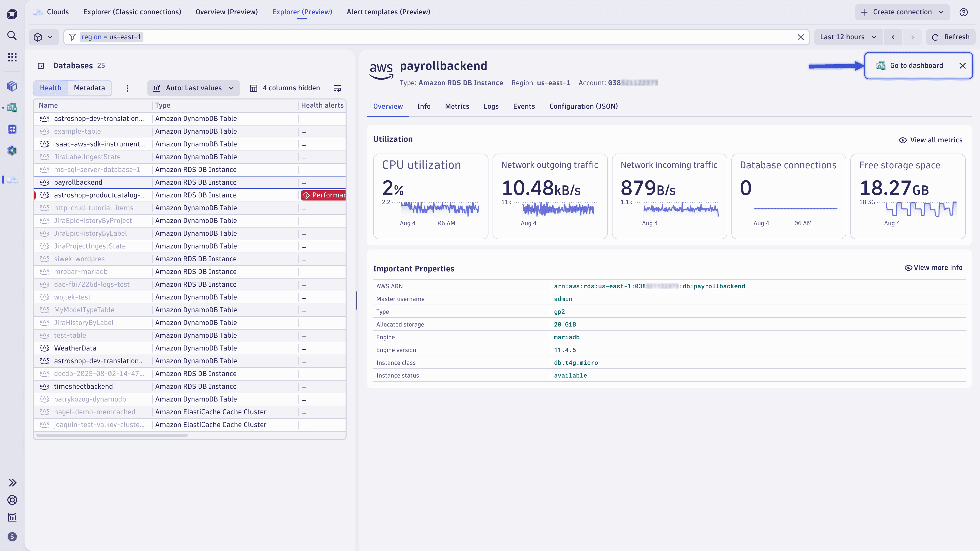Open the apps grid launcher icon
The image size is (980, 551).
coord(12,57)
